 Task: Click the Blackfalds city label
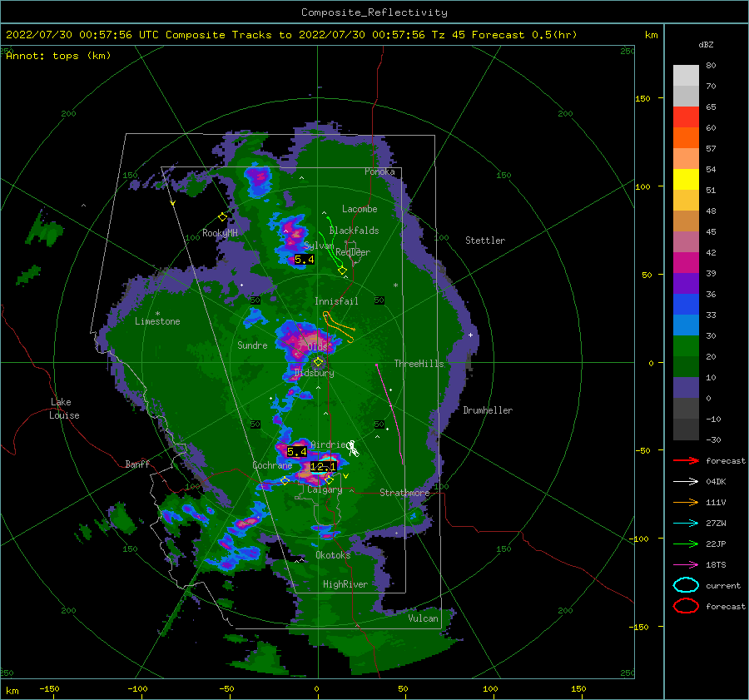(x=354, y=231)
